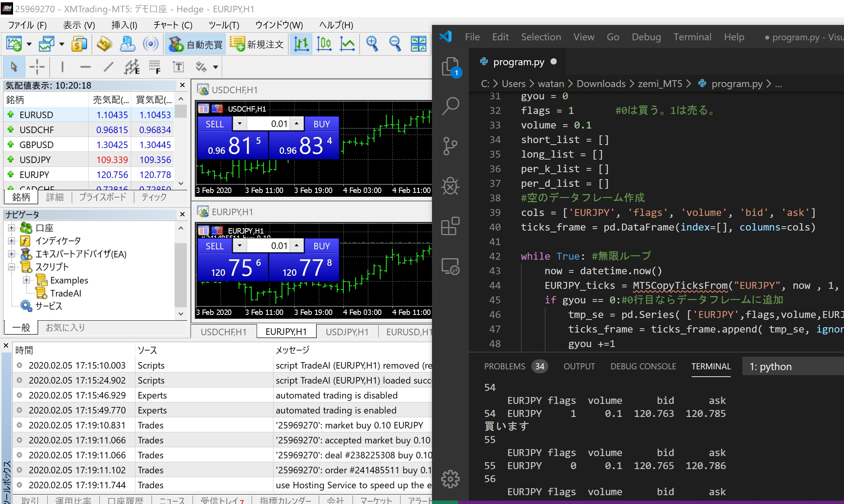Click the 新規注文 new order button
The image size is (844, 504).
click(x=257, y=44)
